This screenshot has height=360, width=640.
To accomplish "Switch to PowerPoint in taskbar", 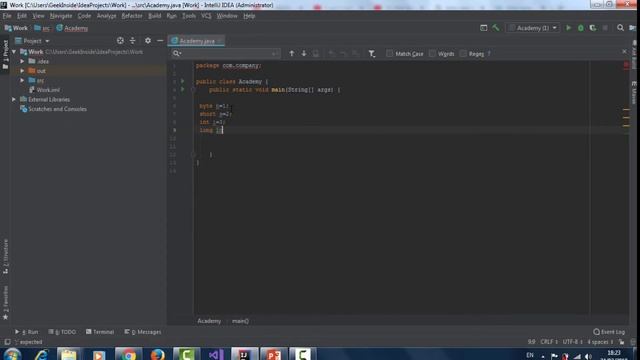I will [273, 354].
